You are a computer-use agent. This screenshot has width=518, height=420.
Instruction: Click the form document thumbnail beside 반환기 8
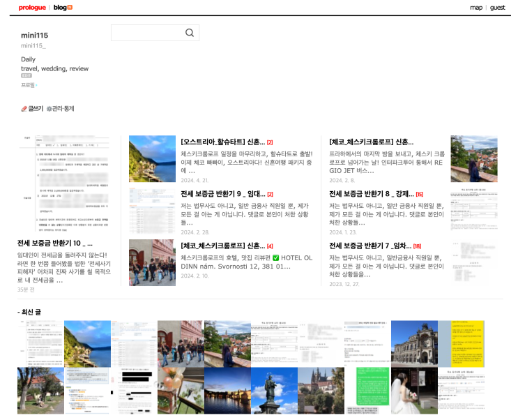tap(474, 211)
